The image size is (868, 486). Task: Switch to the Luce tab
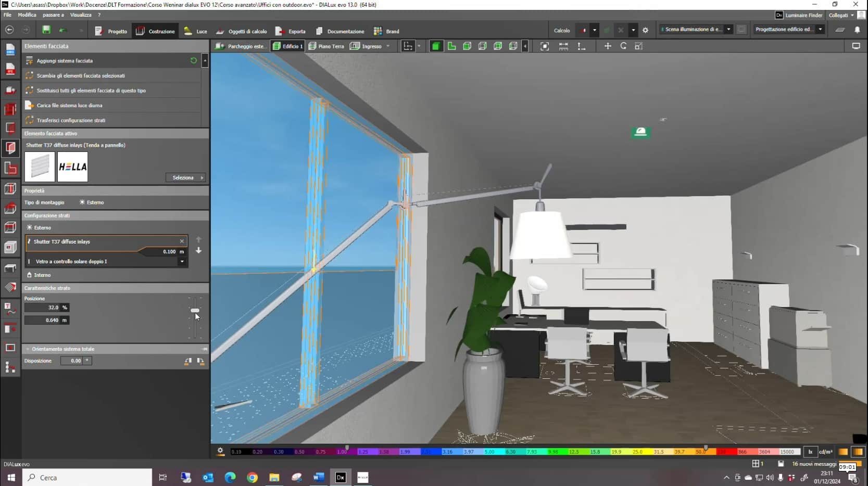click(196, 31)
